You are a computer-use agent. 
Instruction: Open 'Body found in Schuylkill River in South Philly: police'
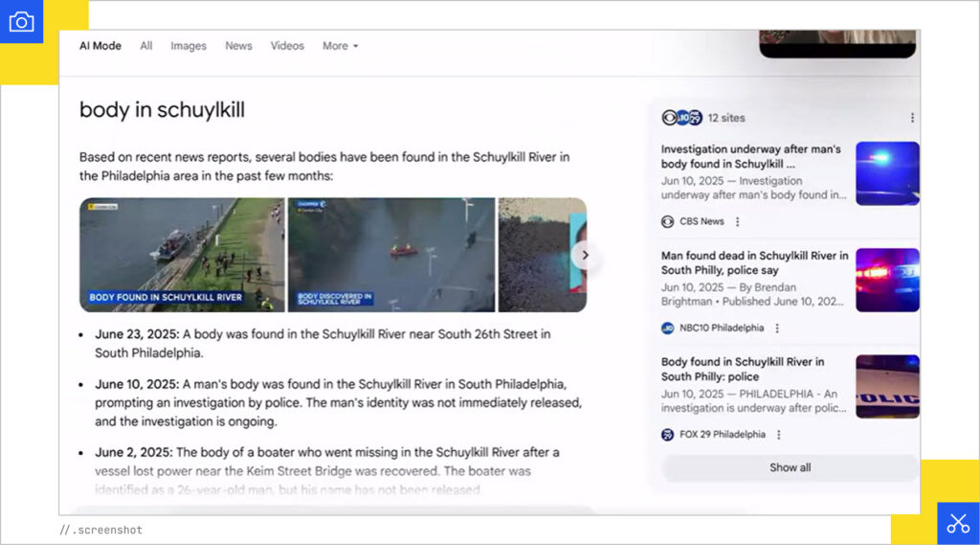[742, 369]
